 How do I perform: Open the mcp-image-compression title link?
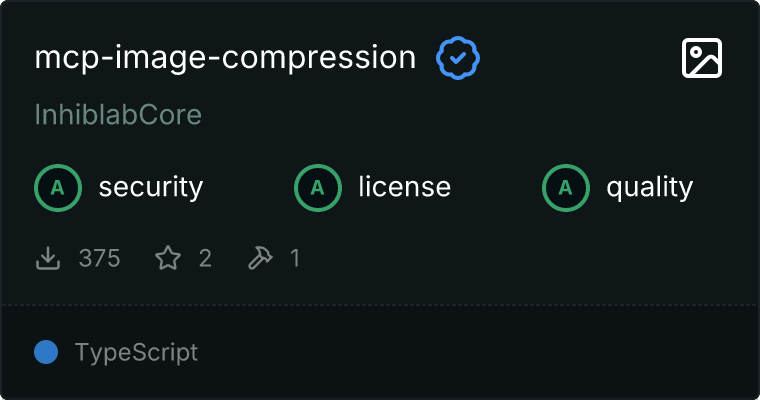[225, 58]
